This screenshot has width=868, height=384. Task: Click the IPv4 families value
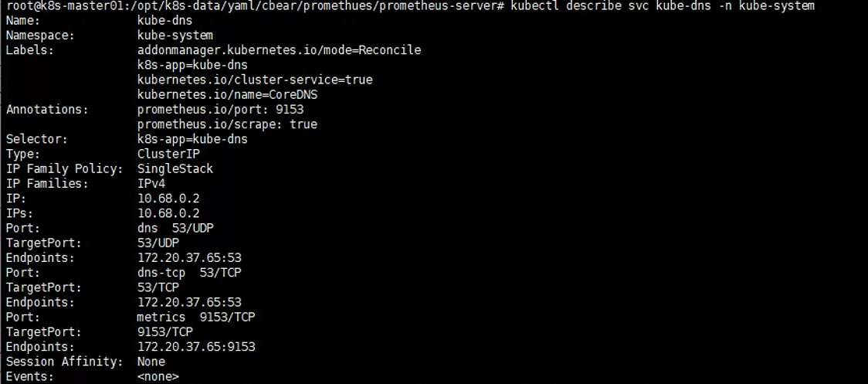151,183
